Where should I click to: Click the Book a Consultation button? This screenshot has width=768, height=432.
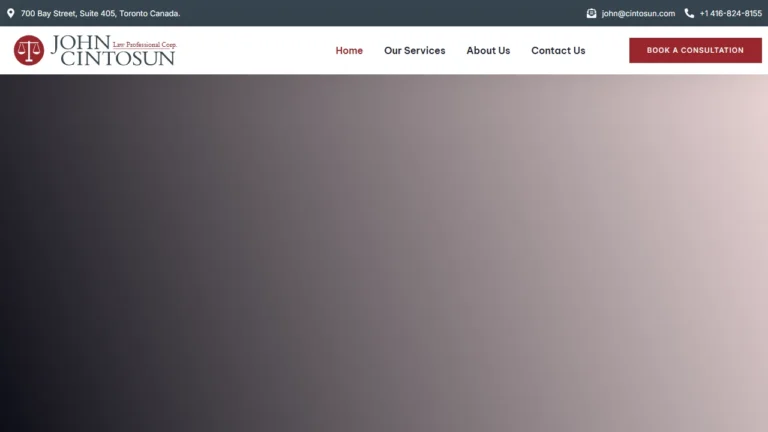point(695,50)
